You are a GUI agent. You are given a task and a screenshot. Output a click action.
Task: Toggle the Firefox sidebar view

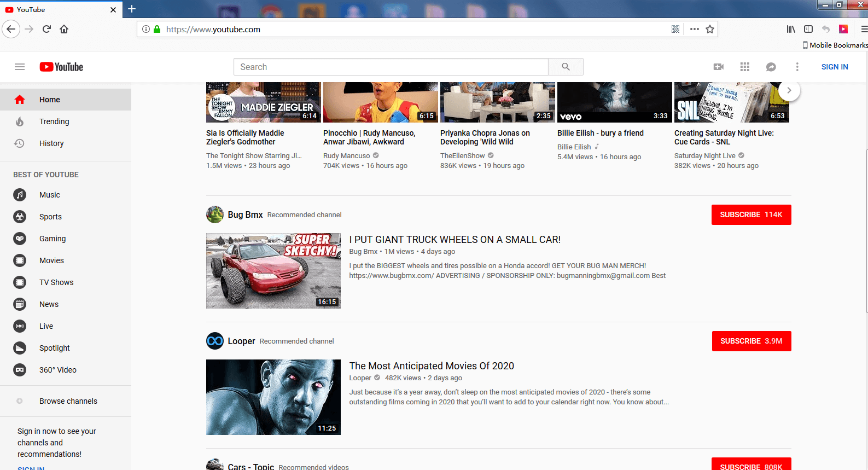(808, 29)
